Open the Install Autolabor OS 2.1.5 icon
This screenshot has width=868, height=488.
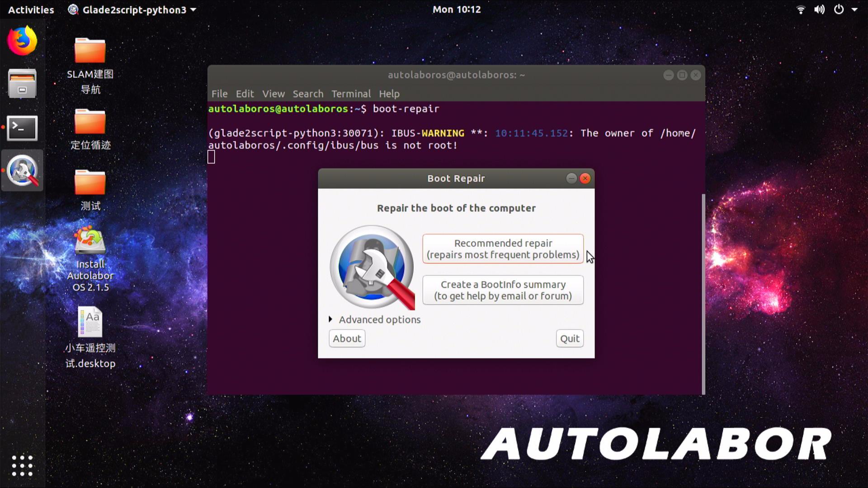90,242
